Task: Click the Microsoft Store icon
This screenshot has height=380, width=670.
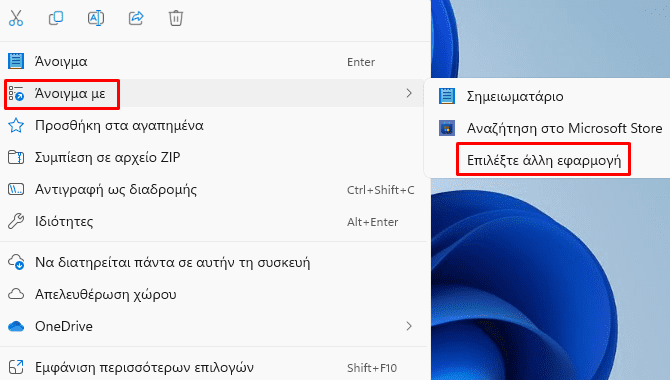Action: [447, 128]
